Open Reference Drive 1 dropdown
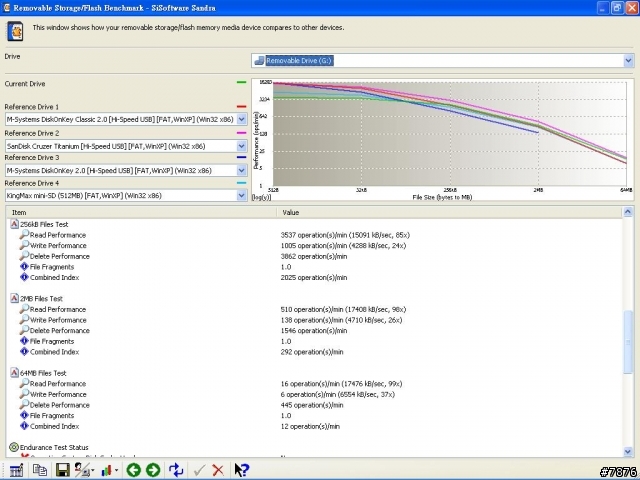 (242, 119)
